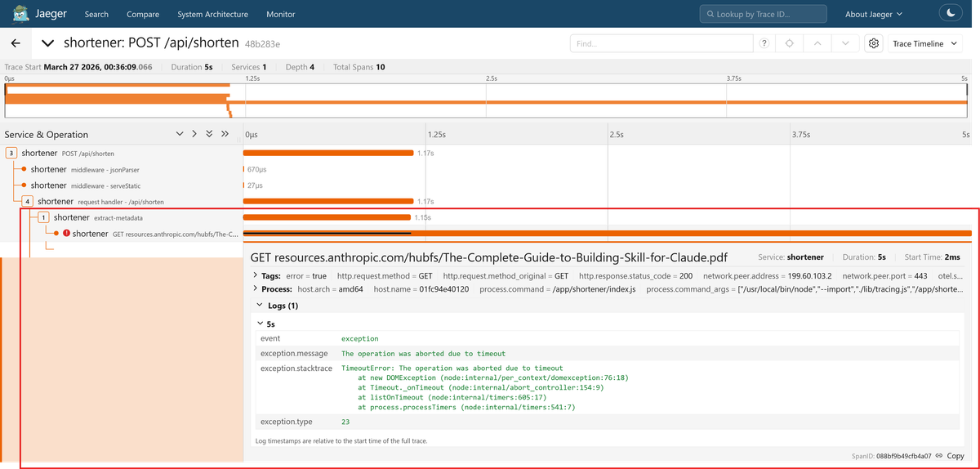Open trace settings gear icon
This screenshot has width=980, height=469.
coord(874,43)
